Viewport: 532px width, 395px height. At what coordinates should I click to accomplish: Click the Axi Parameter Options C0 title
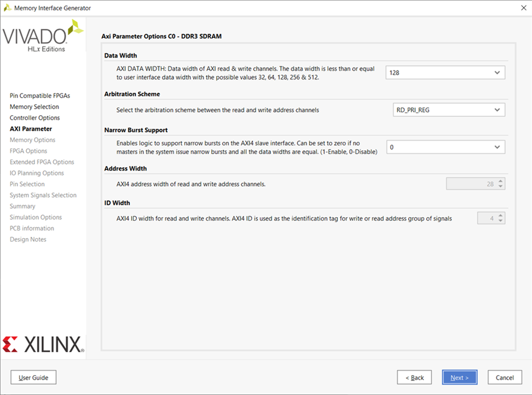(x=161, y=36)
